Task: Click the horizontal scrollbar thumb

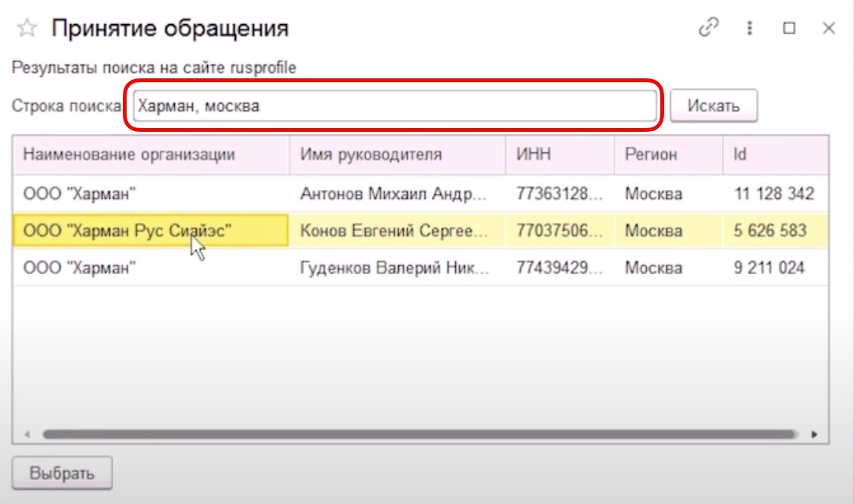Action: [x=419, y=435]
